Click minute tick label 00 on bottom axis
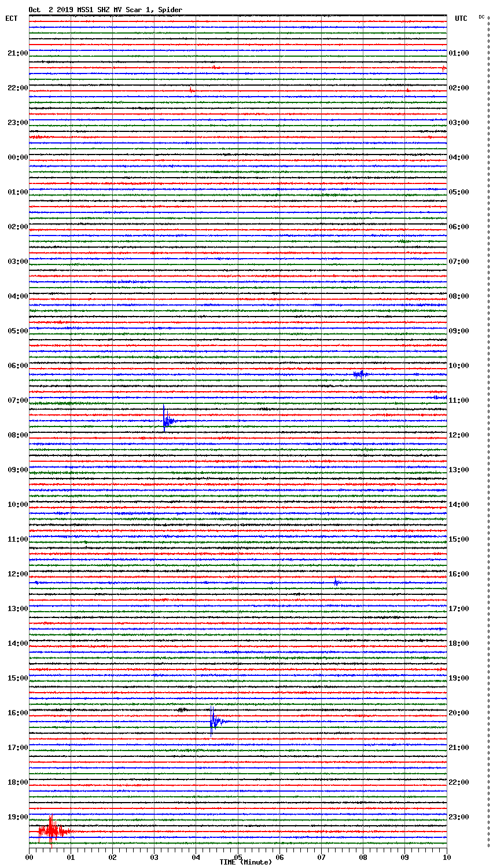This screenshot has height=868, width=493. [x=29, y=857]
